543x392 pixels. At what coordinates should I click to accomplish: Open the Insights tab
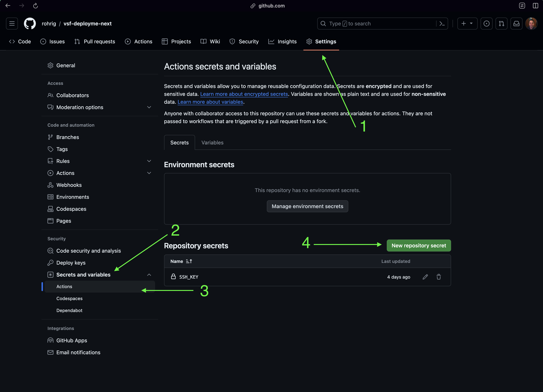[283, 41]
